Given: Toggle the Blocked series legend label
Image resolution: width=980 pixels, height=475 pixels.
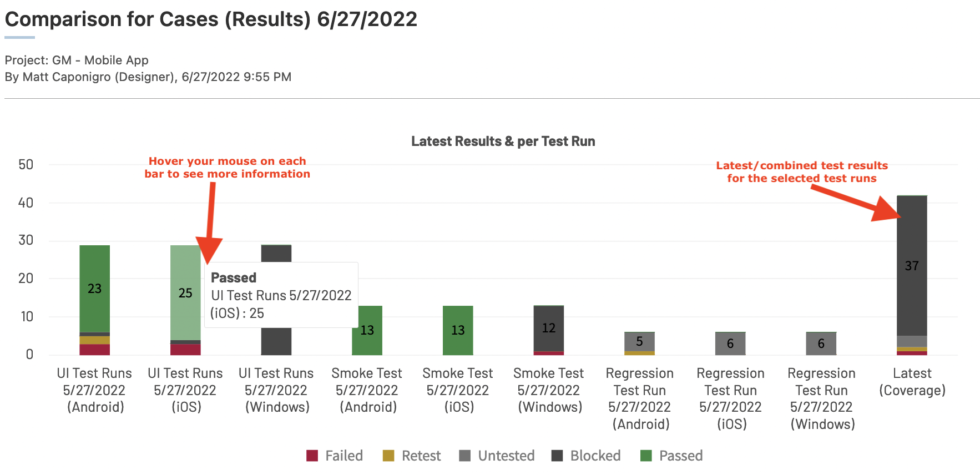Looking at the screenshot, I should pyautogui.click(x=595, y=456).
